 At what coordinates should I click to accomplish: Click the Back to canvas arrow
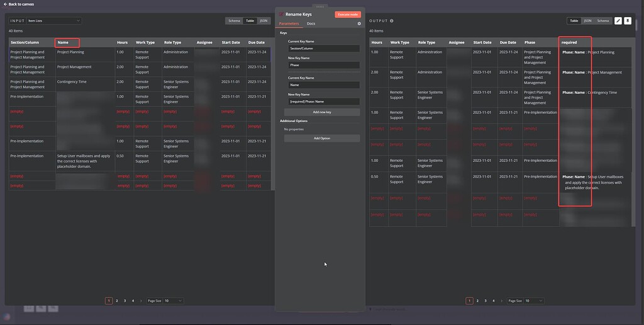(x=6, y=4)
